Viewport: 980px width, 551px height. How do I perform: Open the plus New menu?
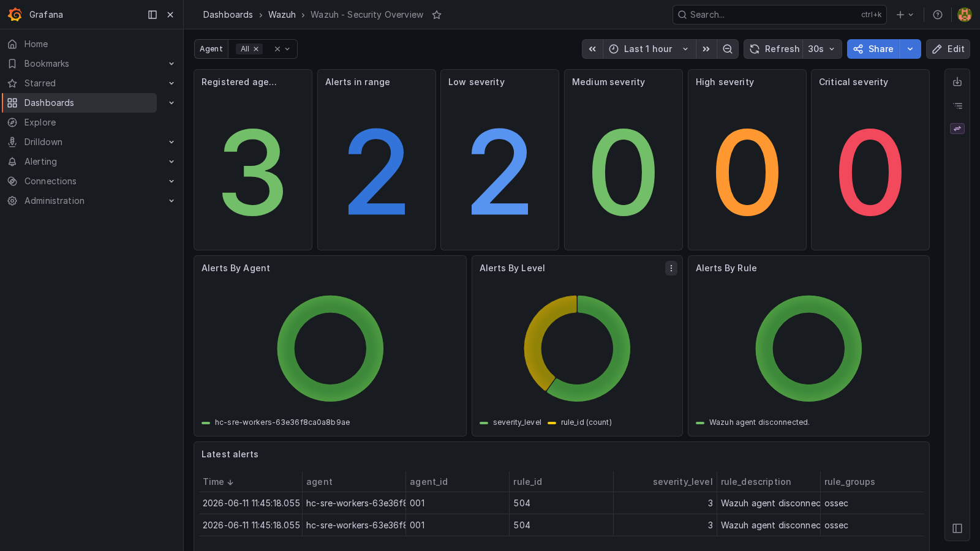coord(905,15)
